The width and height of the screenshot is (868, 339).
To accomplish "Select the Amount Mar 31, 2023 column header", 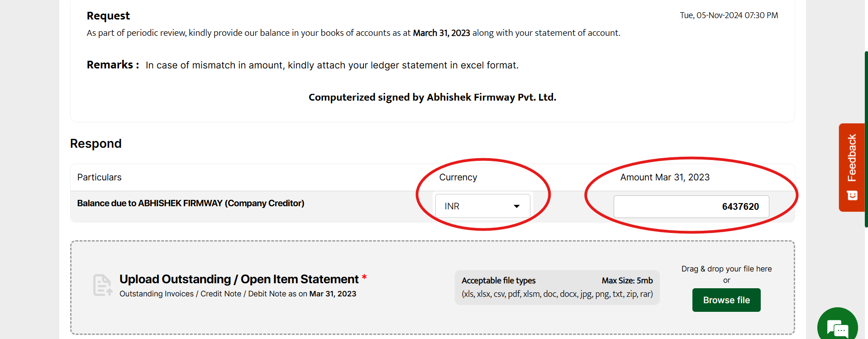I will (665, 177).
